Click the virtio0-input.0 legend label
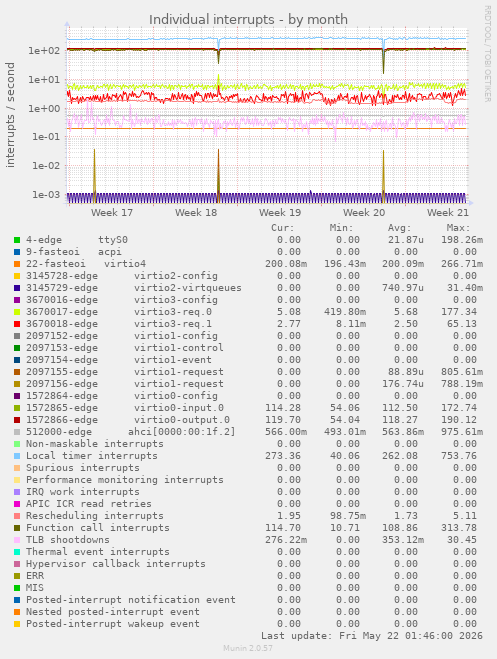Screen dimensions: 497x659 (179, 408)
